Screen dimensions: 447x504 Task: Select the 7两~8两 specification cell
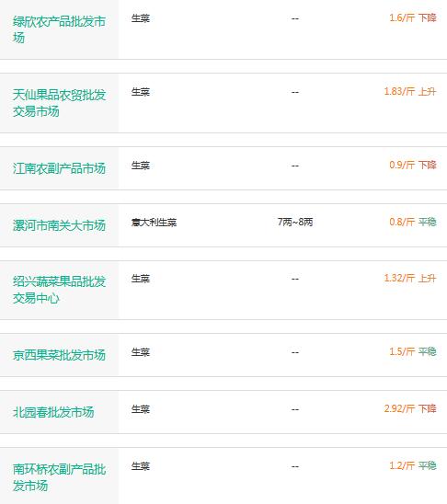coord(295,222)
